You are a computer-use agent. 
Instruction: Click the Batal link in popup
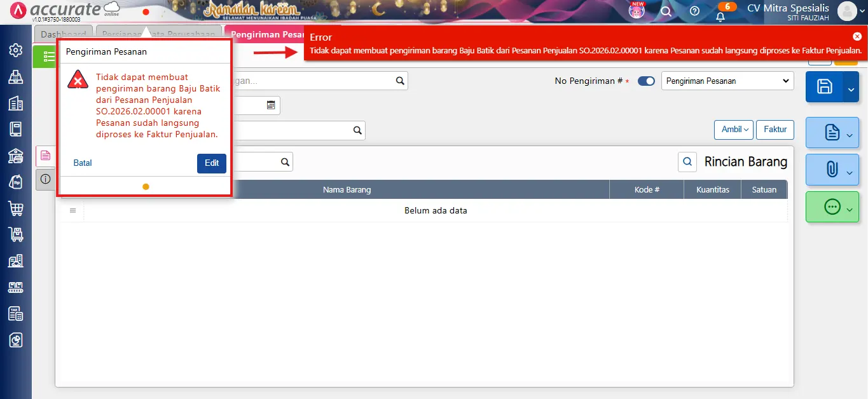click(83, 163)
